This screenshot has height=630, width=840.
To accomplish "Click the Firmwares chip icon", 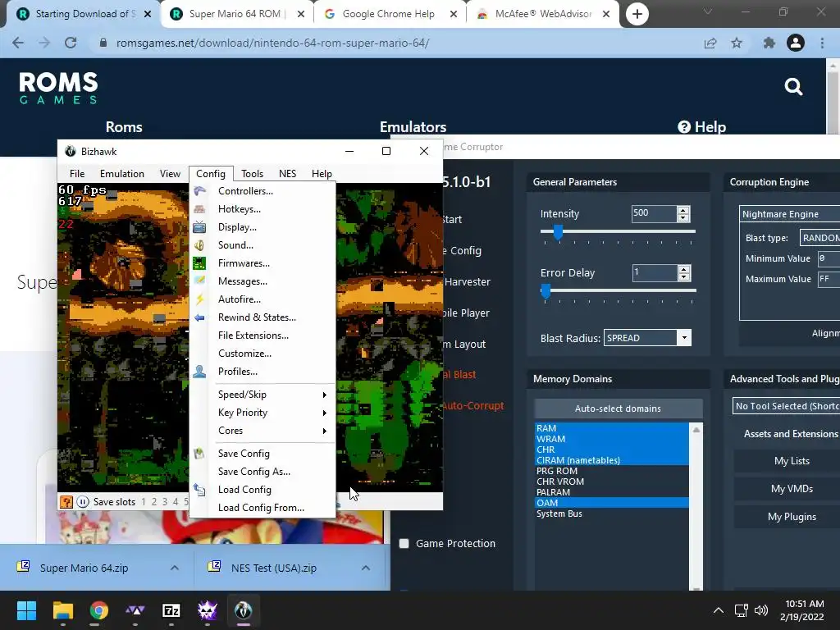I will coord(200,263).
